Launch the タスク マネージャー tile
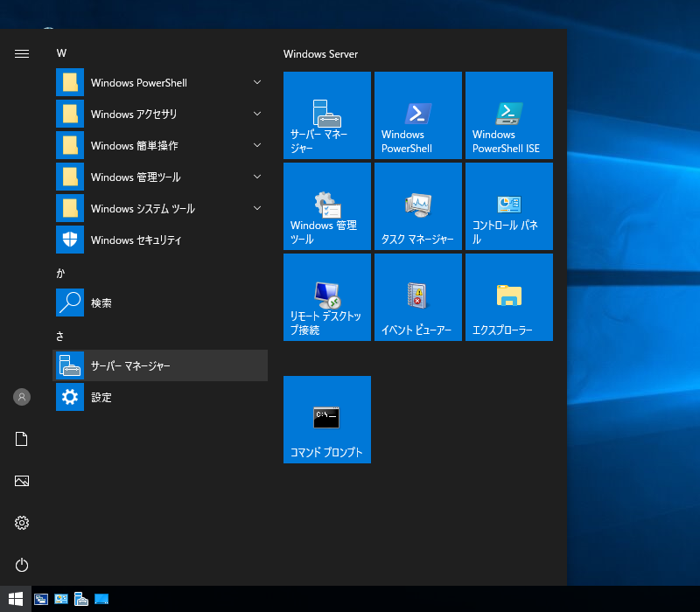The height and width of the screenshot is (612, 700). click(x=418, y=206)
